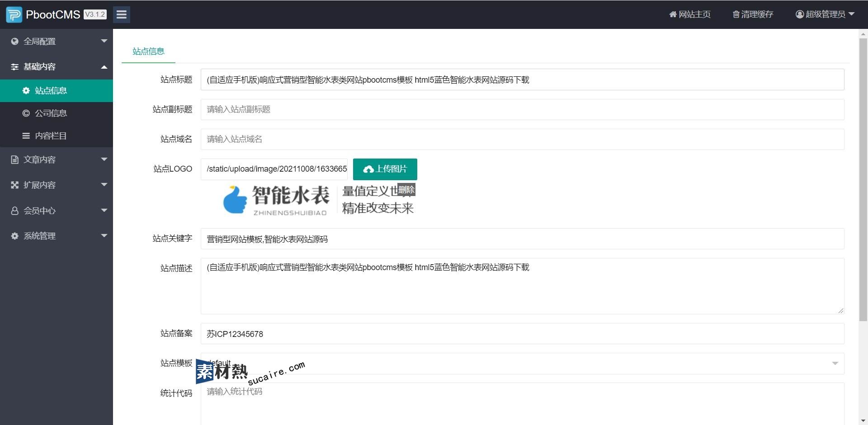Expand the 扩展内容 sidebar menu
Image resolution: width=868 pixels, height=425 pixels.
coord(57,185)
